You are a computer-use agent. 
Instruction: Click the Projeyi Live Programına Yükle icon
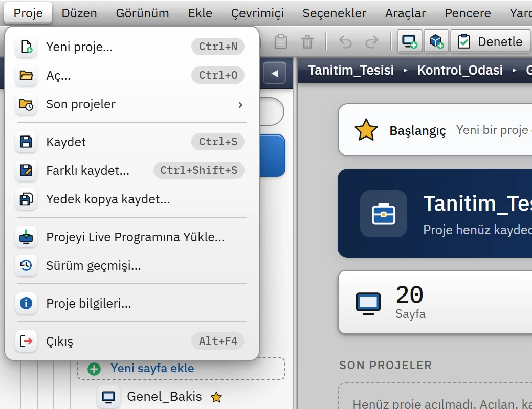coord(26,237)
